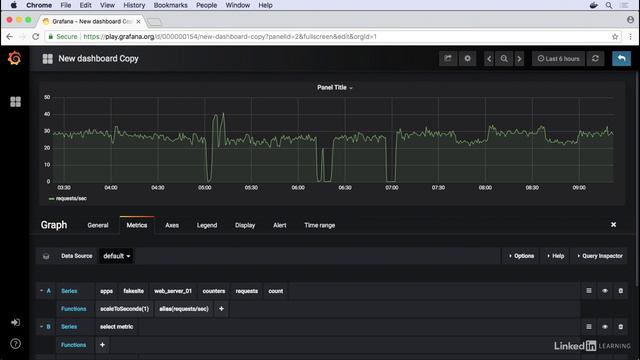The image size is (640, 360).
Task: Expand the Options section
Action: pyautogui.click(x=521, y=256)
